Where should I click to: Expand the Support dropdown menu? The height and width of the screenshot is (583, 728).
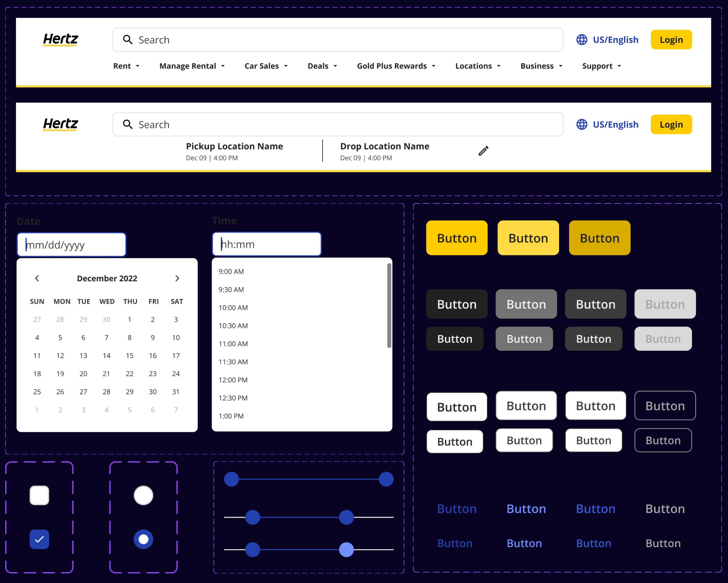(x=601, y=66)
